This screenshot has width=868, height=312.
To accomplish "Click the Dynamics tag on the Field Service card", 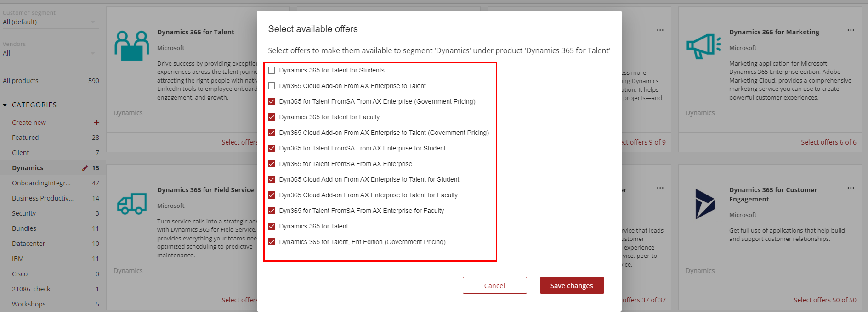I will [x=128, y=271].
